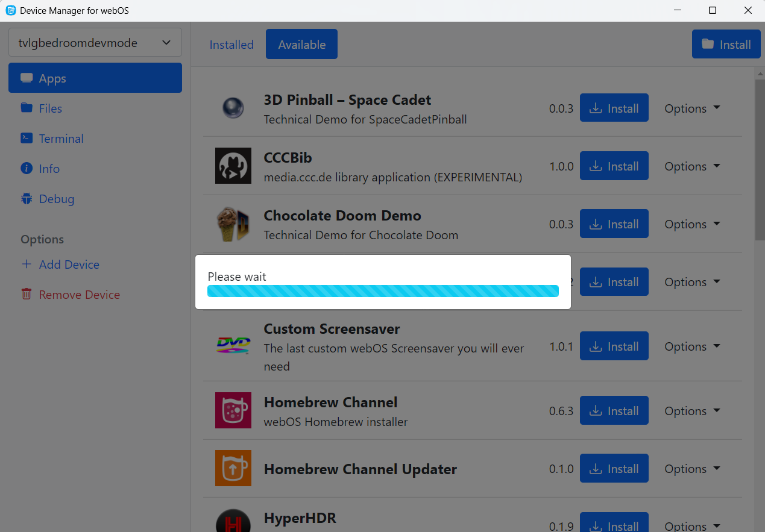Click the Homebrew Channel app icon
Screen dimensions: 765x532
pos(233,410)
